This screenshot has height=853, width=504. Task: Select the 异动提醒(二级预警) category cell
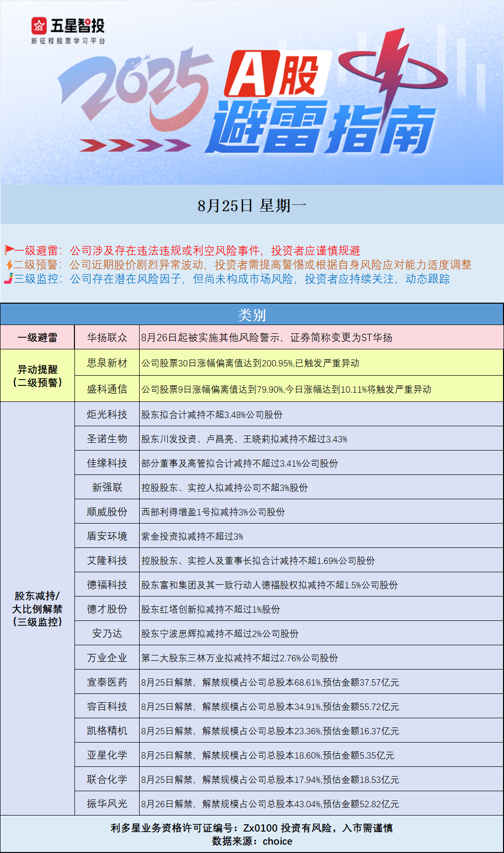[37, 376]
